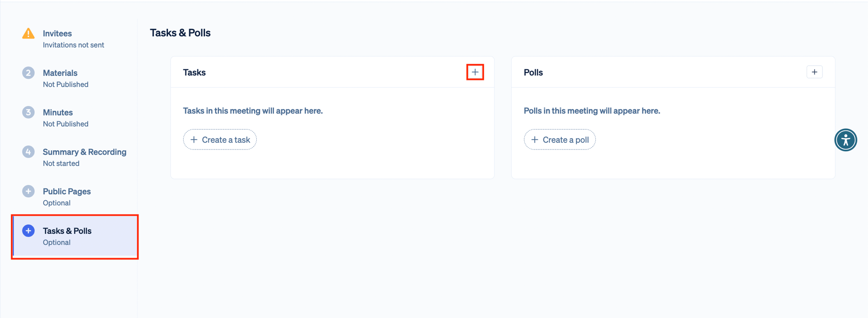Screen dimensions: 868x318
Task: Click the Tasks & Polls page heading
Action: (180, 33)
